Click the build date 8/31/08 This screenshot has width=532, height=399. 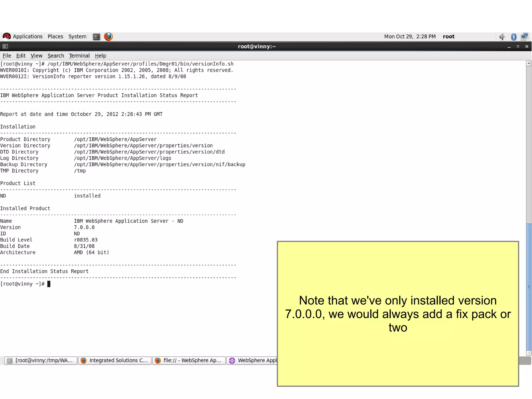point(84,246)
